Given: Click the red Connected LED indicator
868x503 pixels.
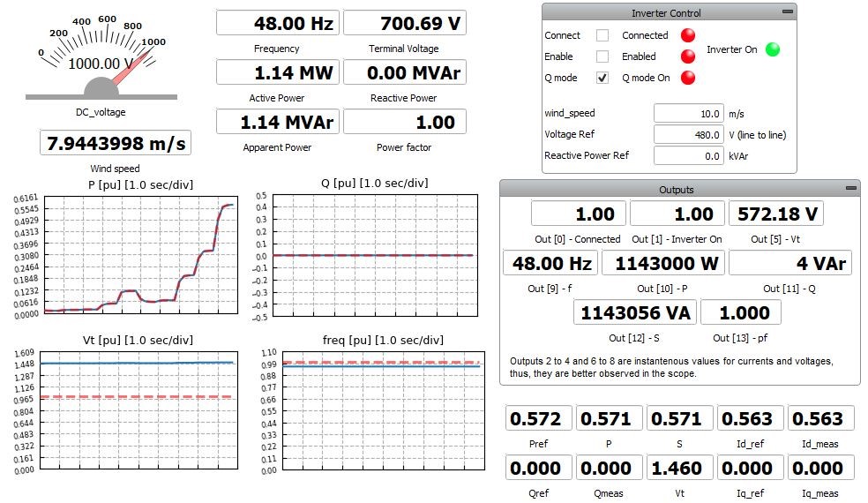Looking at the screenshot, I should pyautogui.click(x=688, y=35).
